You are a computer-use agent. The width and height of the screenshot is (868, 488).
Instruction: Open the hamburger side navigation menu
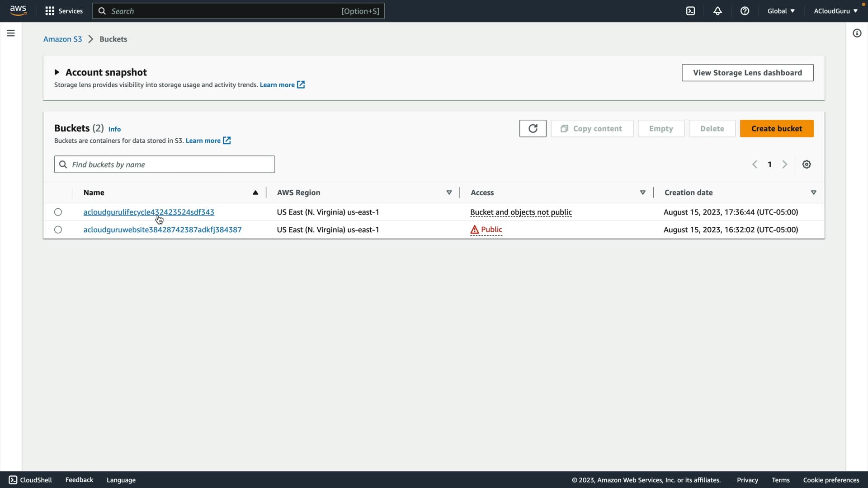[x=11, y=33]
